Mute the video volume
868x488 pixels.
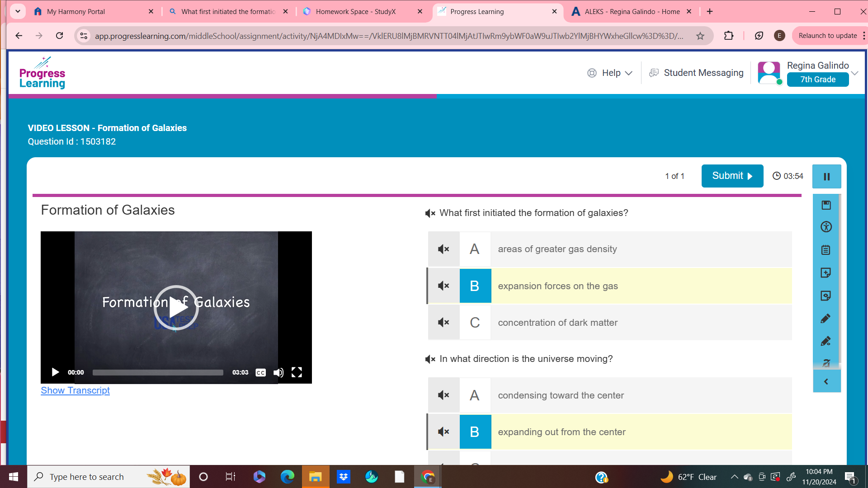278,373
